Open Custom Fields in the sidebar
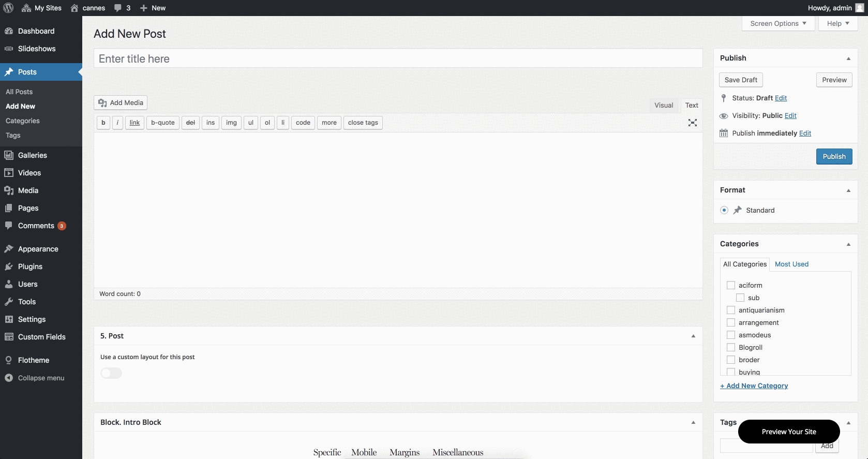This screenshot has height=459, width=868. pyautogui.click(x=41, y=337)
